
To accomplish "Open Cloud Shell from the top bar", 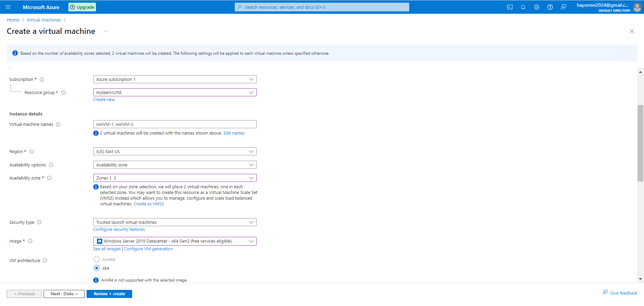I will (x=510, y=7).
